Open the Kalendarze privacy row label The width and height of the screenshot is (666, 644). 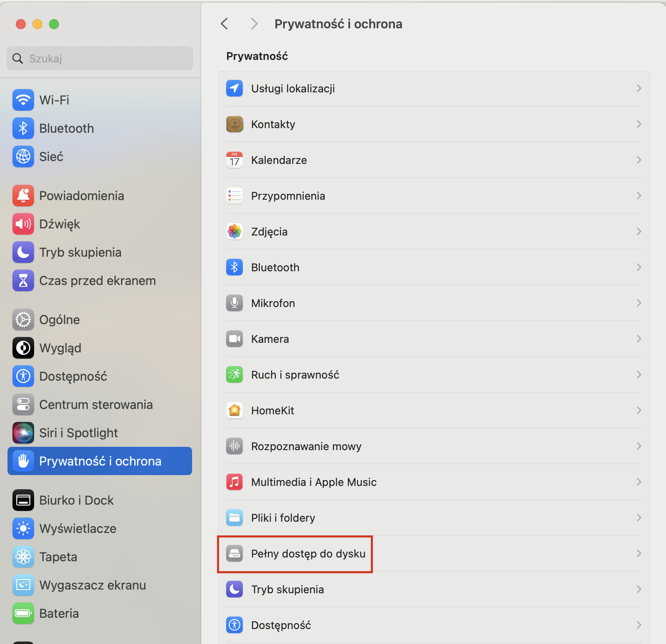coord(279,160)
